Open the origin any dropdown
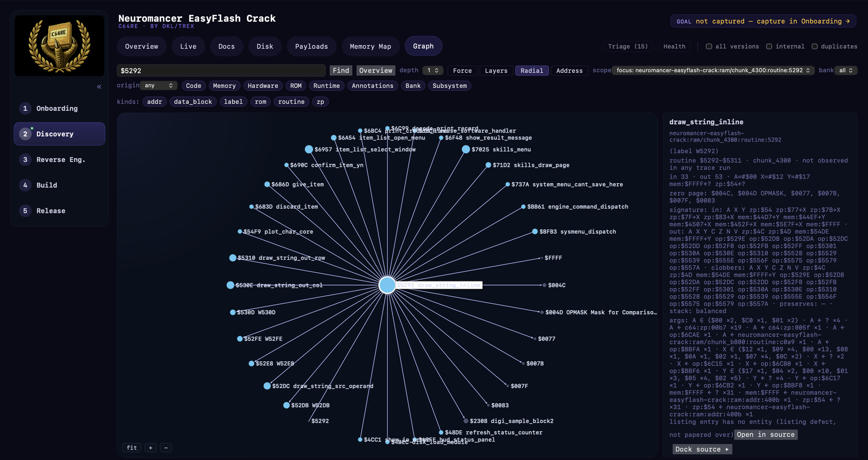Viewport: 868px width, 460px height. [159, 86]
